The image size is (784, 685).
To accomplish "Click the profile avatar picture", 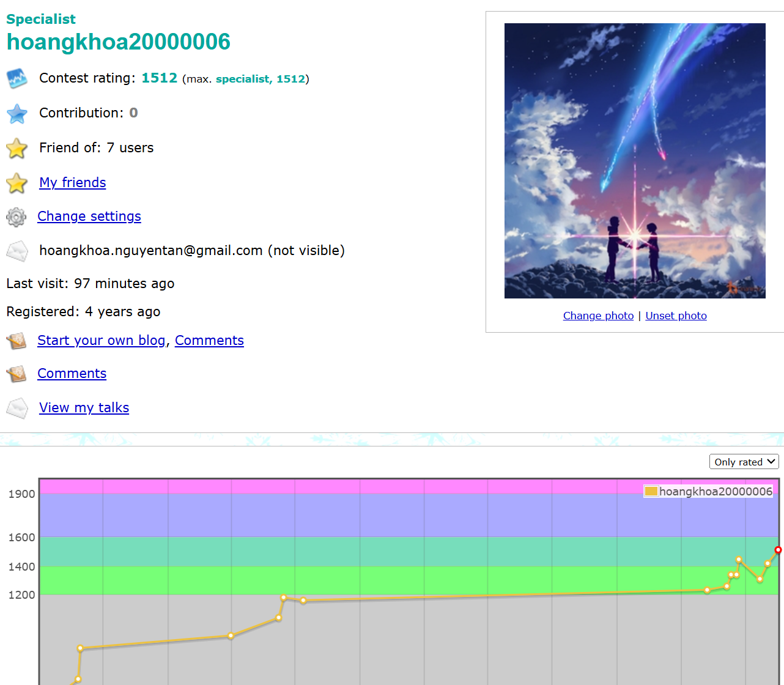I will 635,161.
